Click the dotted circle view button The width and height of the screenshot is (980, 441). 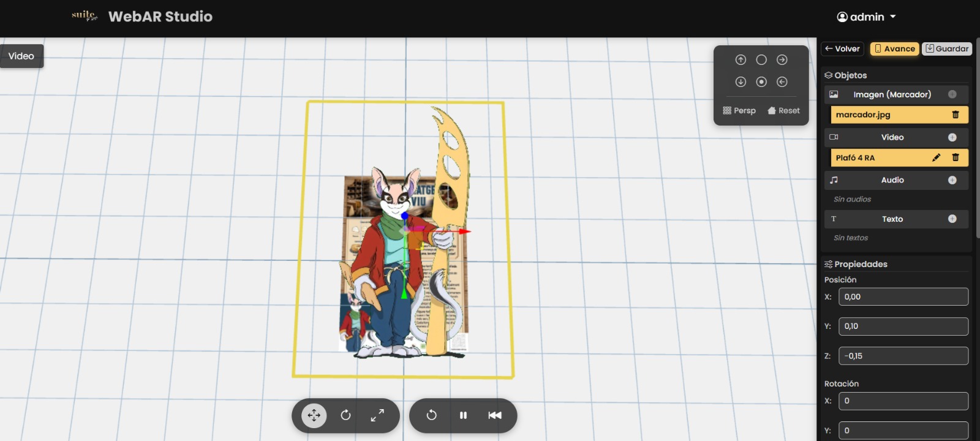(x=761, y=82)
